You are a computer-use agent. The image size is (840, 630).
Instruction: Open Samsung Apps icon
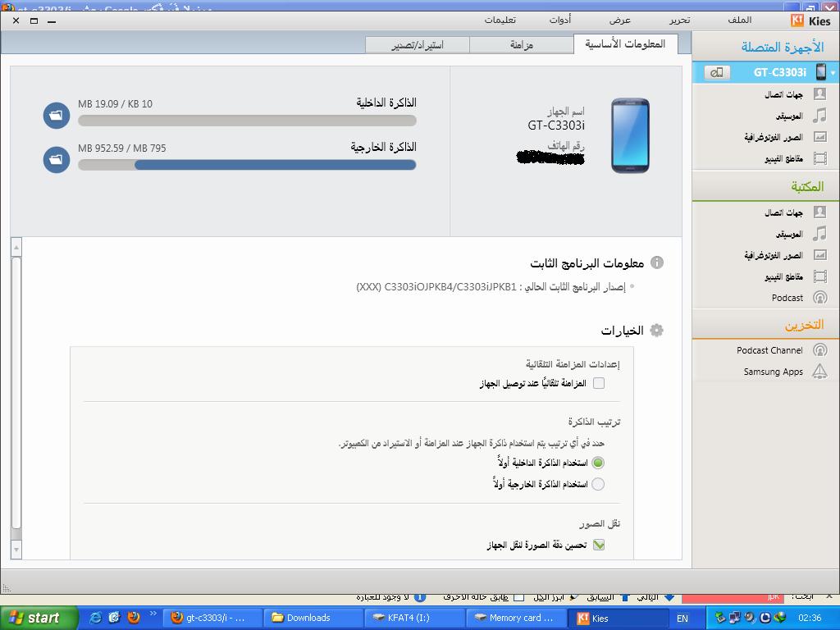tap(819, 372)
